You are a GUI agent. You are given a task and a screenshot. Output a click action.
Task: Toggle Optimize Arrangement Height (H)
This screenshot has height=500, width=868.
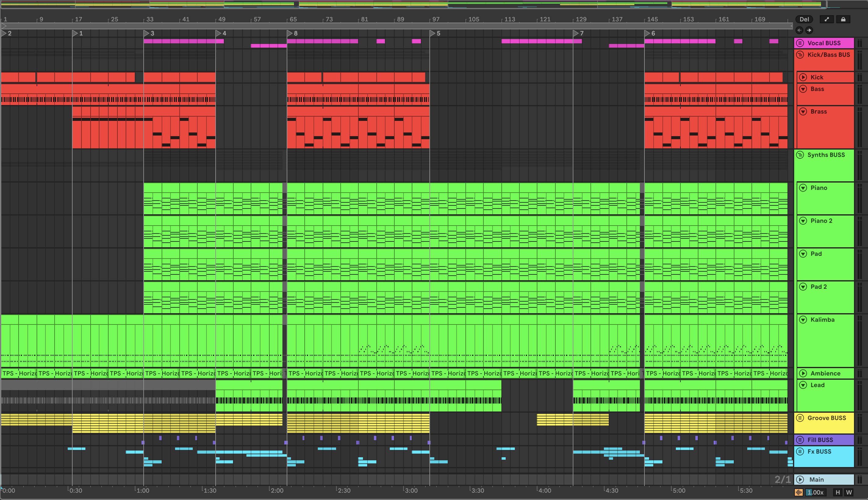(838, 492)
